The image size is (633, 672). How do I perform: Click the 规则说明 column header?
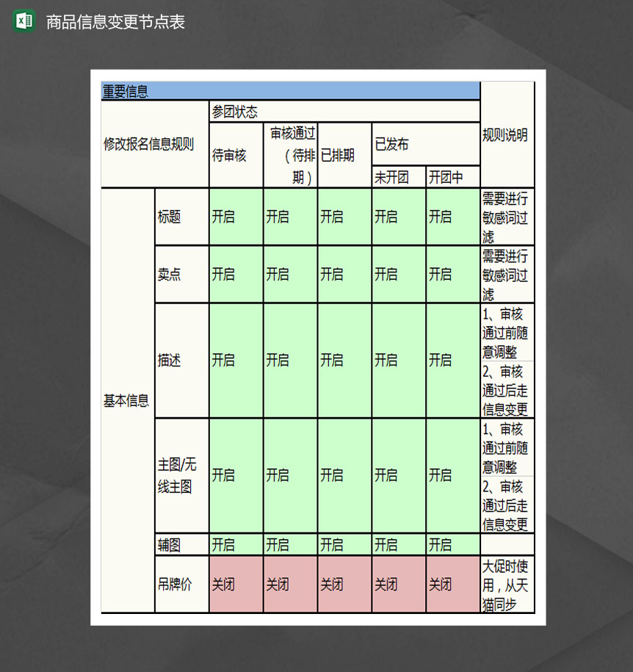507,136
